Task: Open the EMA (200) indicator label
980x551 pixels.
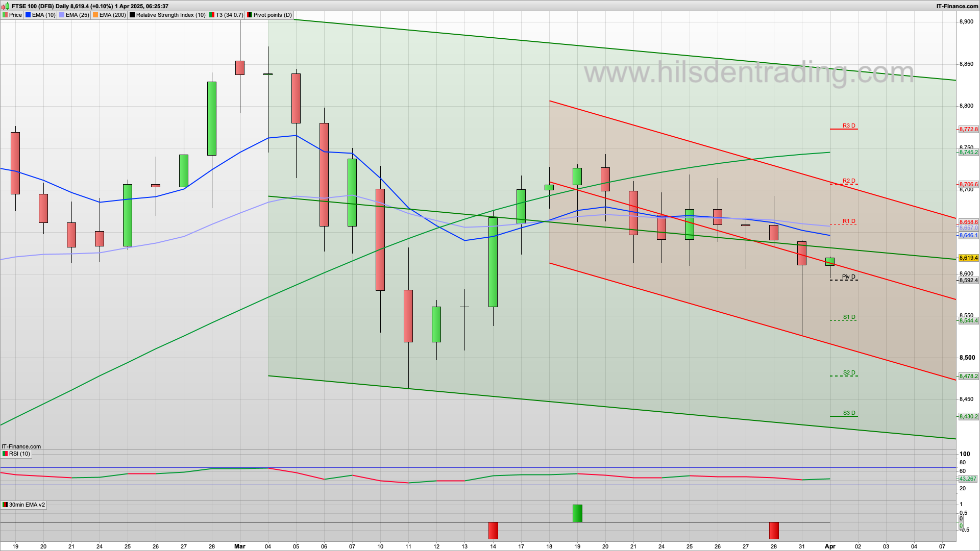Action: (x=113, y=15)
